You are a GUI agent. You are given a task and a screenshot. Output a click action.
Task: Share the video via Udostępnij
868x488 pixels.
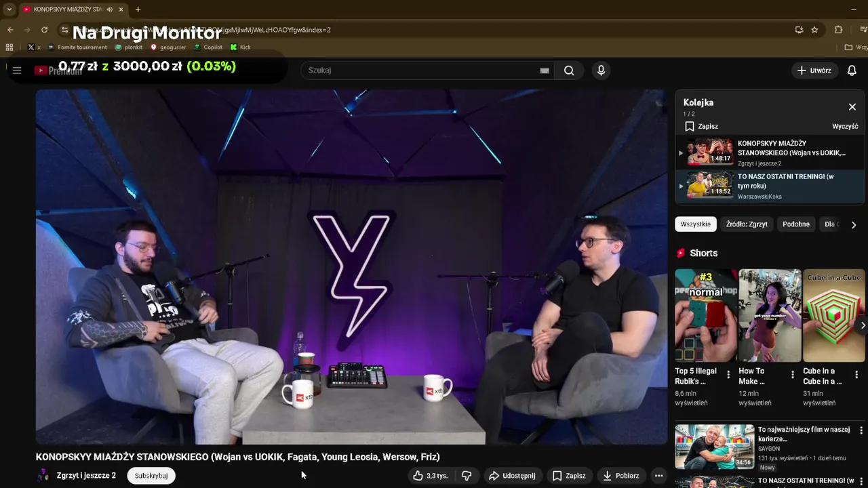click(x=512, y=476)
